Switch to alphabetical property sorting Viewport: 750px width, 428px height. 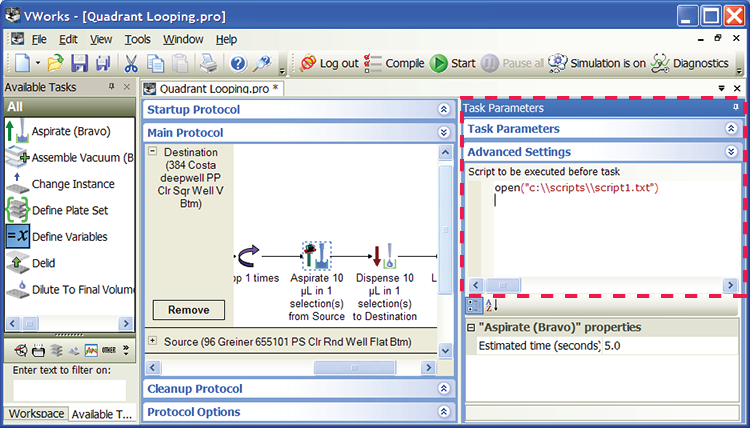pos(490,305)
